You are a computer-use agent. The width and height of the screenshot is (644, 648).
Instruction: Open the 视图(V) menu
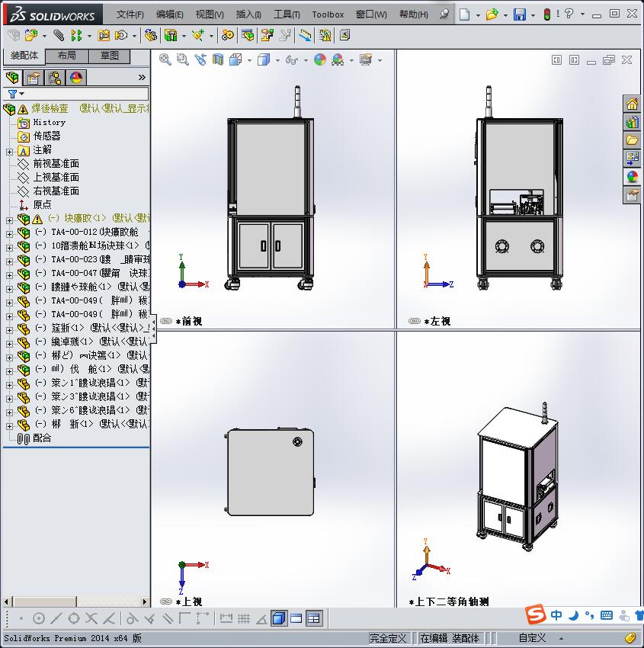pyautogui.click(x=210, y=14)
